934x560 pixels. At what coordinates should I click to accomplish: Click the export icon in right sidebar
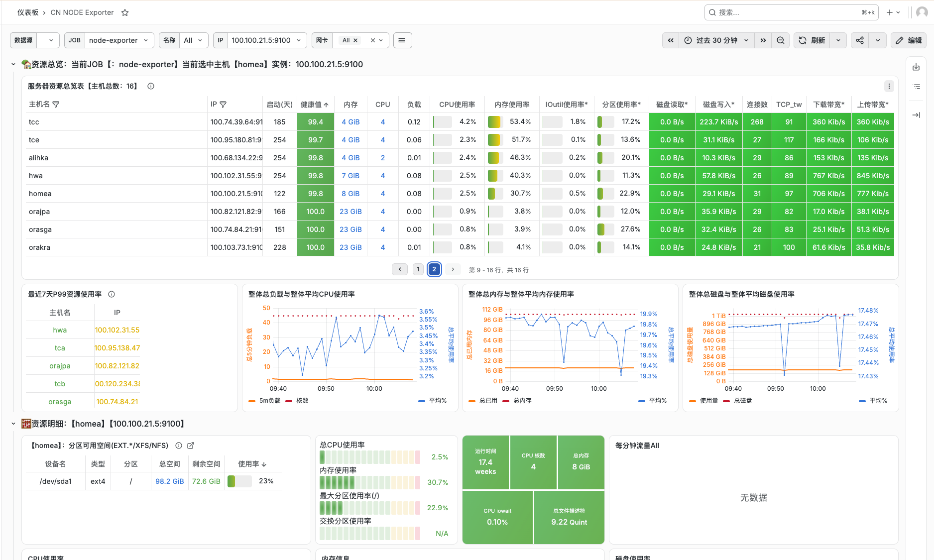[x=916, y=67]
